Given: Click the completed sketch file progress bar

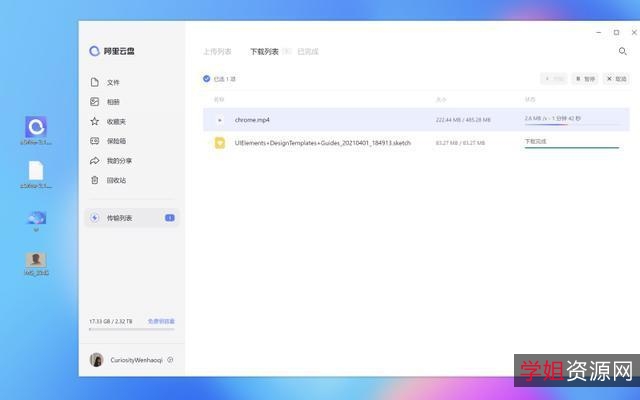Looking at the screenshot, I should (571, 147).
